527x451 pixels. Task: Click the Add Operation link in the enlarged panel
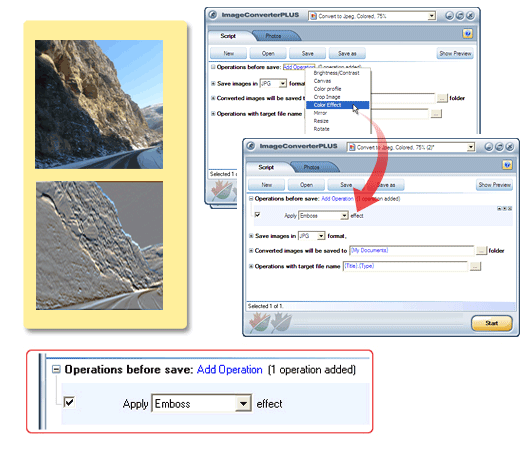pyautogui.click(x=230, y=370)
